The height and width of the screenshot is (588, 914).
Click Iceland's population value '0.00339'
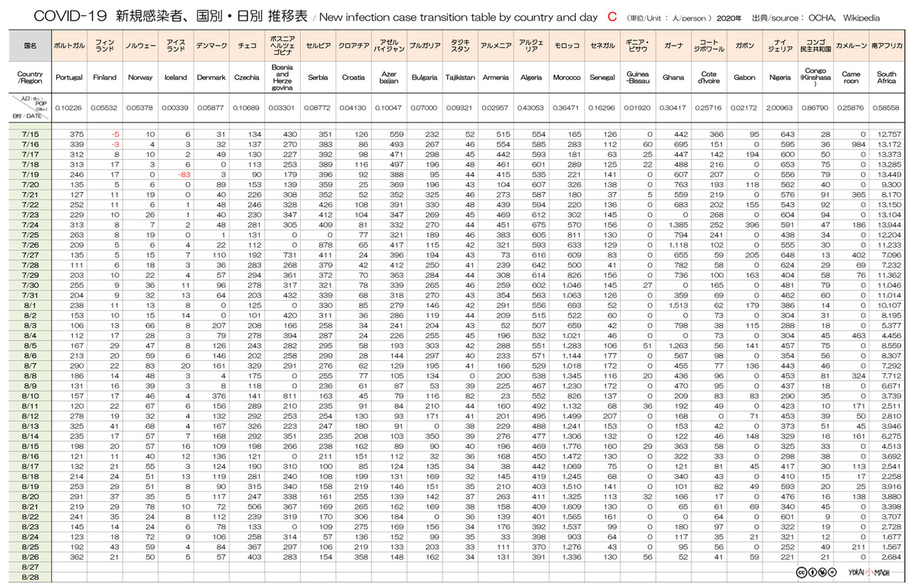coord(176,108)
